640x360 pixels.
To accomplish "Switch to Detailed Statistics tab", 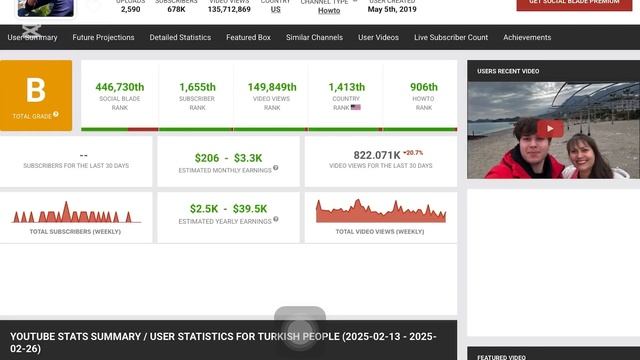I will pyautogui.click(x=180, y=37).
